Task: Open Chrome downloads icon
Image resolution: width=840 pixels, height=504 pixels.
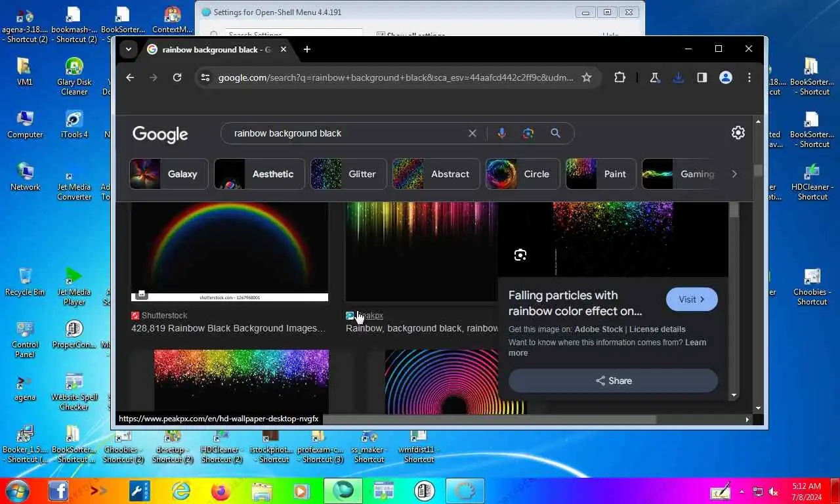Action: point(679,77)
